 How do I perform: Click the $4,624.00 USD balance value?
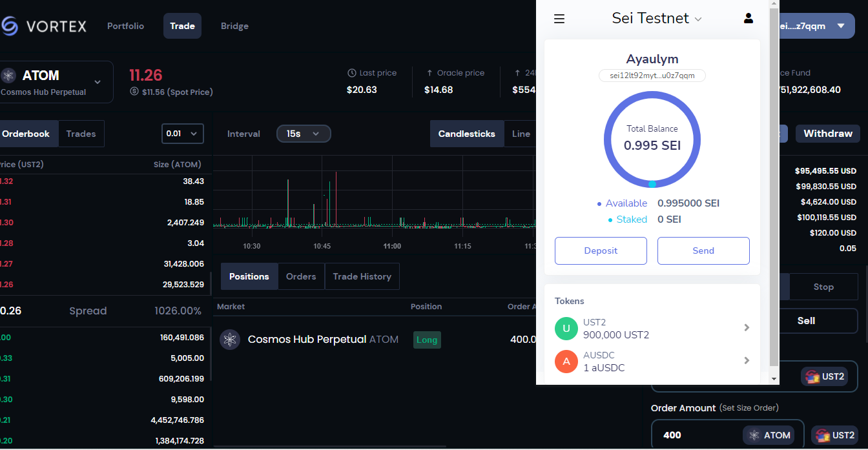[829, 202]
